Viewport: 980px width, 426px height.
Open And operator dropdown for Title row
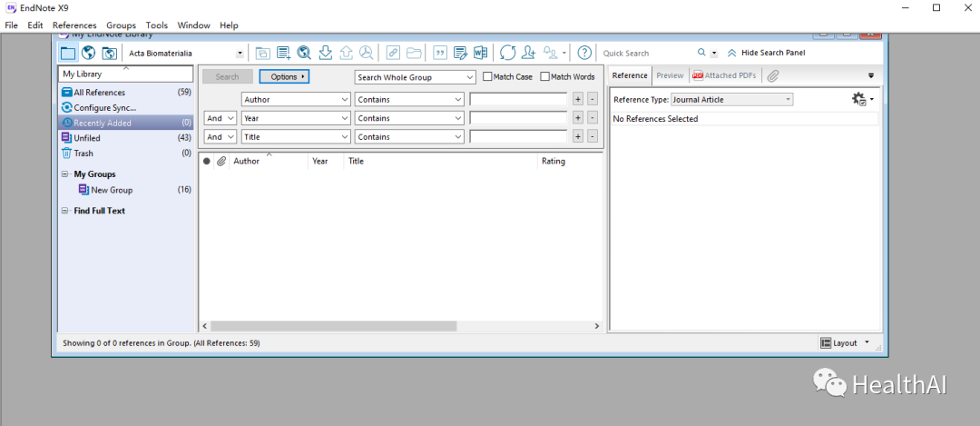pos(220,137)
